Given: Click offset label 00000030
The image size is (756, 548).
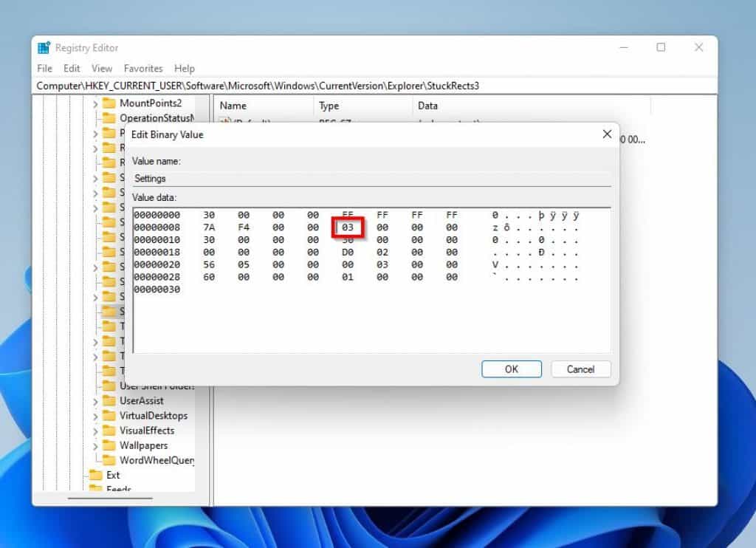Looking at the screenshot, I should point(157,290).
